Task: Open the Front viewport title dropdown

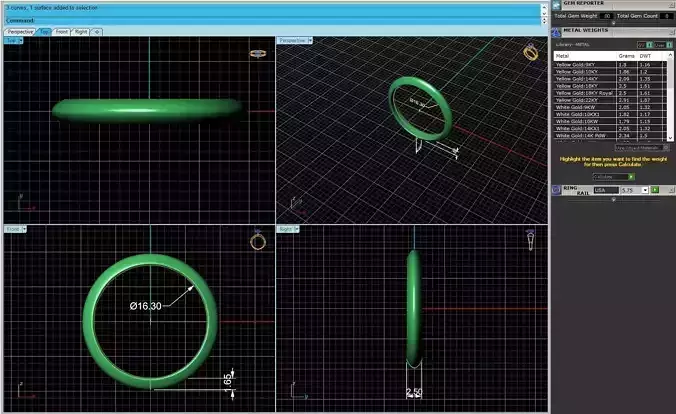Action: point(24,229)
